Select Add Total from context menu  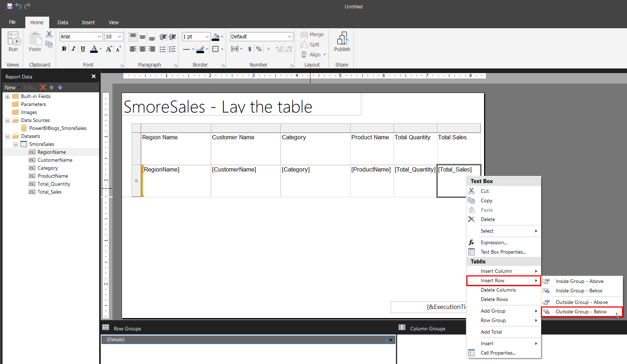pyautogui.click(x=504, y=332)
